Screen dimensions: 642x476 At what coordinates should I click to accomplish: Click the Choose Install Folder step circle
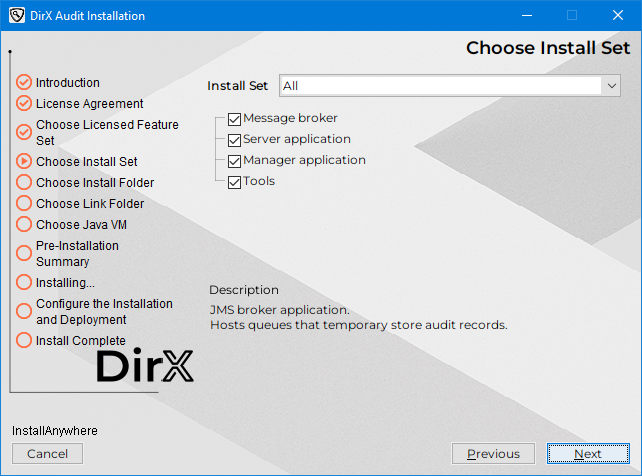[x=25, y=182]
